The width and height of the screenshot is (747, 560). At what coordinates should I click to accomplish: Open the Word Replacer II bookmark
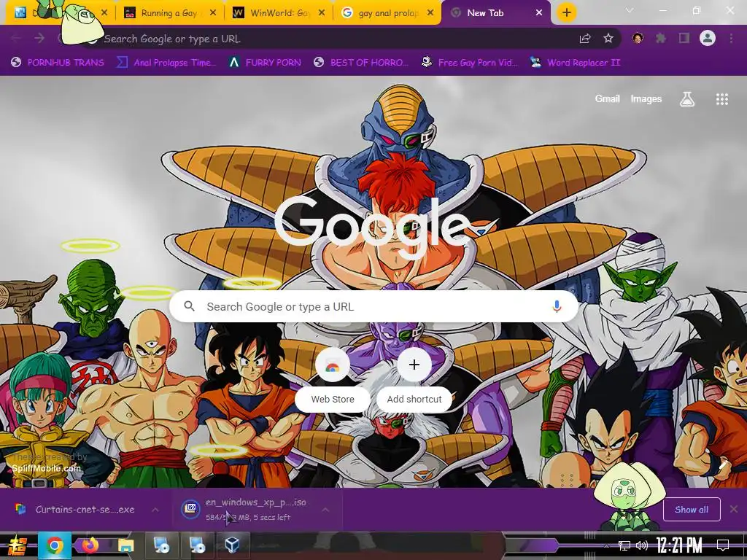point(575,63)
